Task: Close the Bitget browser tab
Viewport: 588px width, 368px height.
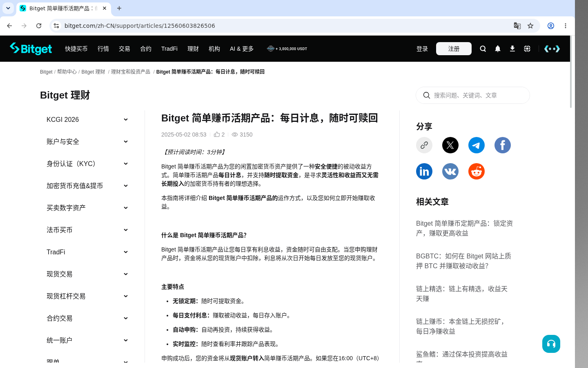Action: pyautogui.click(x=105, y=8)
